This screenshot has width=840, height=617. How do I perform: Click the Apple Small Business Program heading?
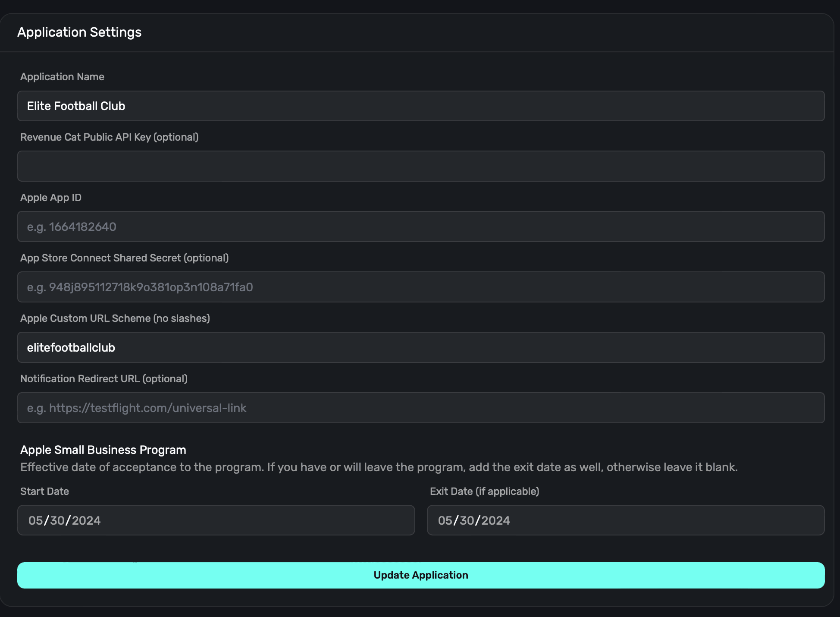tap(103, 450)
